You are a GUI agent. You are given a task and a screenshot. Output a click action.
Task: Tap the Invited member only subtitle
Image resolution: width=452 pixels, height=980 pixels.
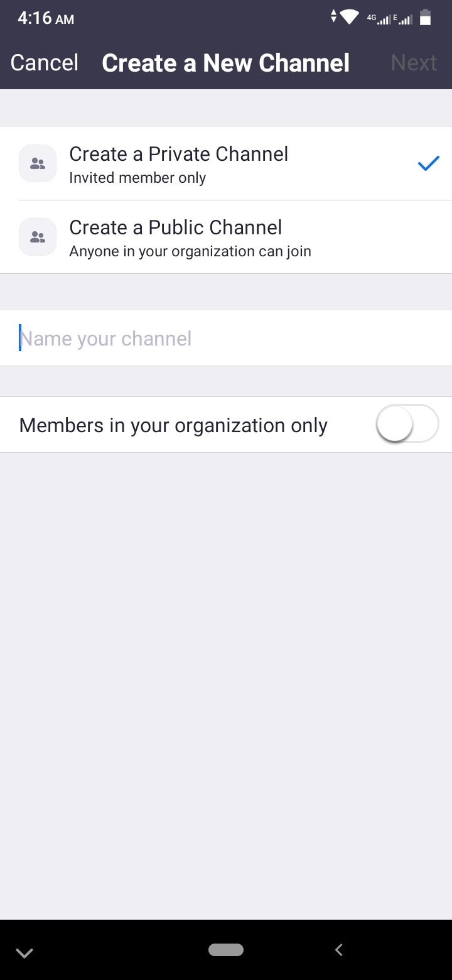click(x=137, y=178)
